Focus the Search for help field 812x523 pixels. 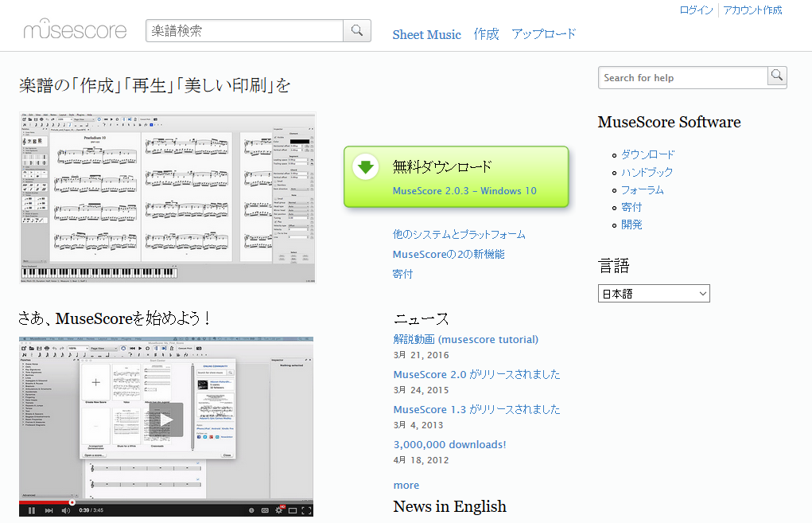pos(682,77)
